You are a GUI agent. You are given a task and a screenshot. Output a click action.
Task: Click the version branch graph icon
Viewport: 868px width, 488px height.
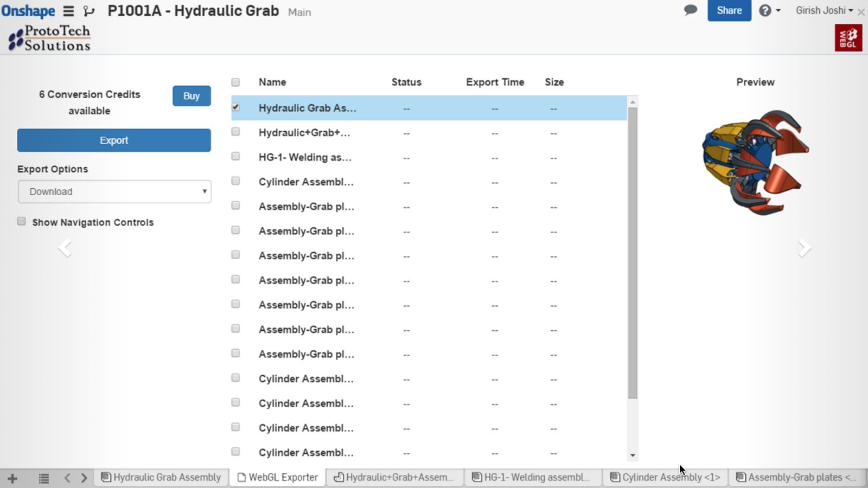tap(89, 11)
